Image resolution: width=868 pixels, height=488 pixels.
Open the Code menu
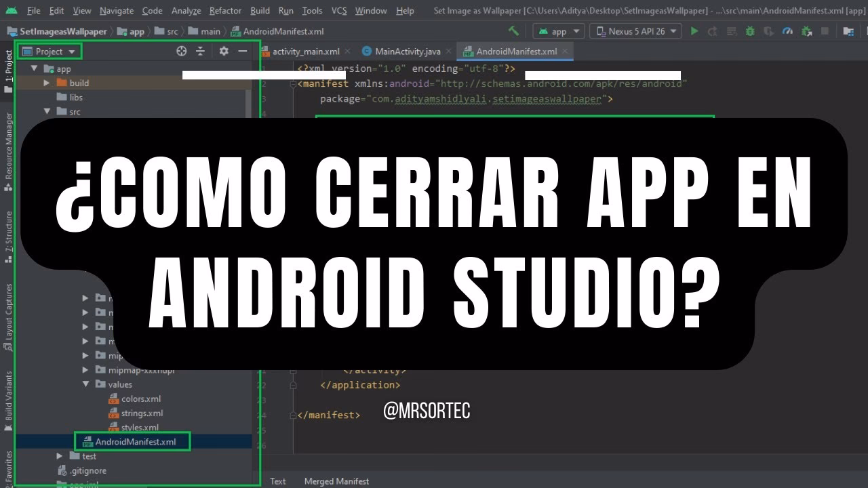(152, 10)
